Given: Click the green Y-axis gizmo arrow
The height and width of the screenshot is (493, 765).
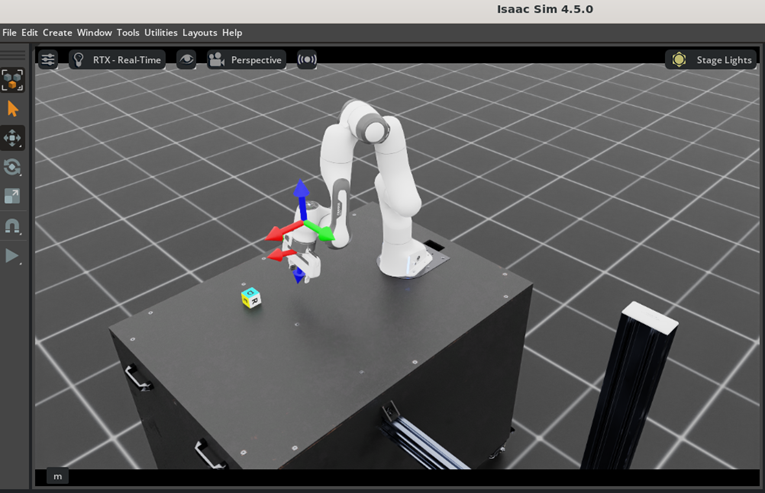Looking at the screenshot, I should pos(323,235).
